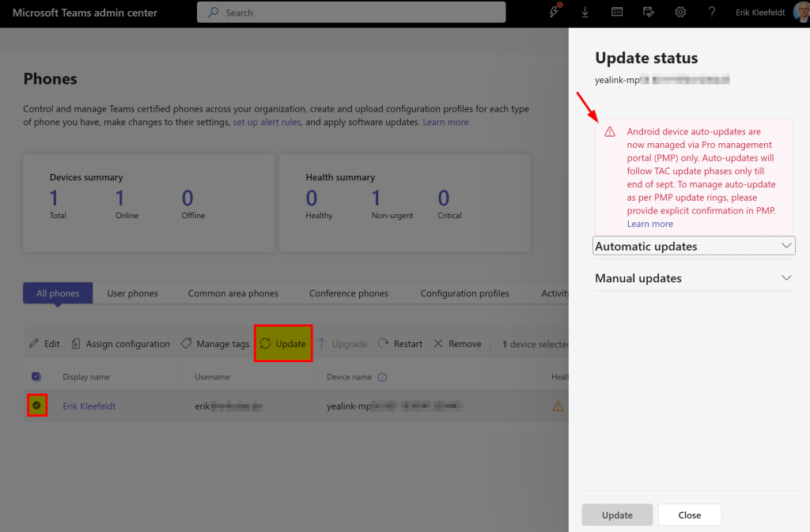Open Learn more link in Phones description

pyautogui.click(x=445, y=123)
